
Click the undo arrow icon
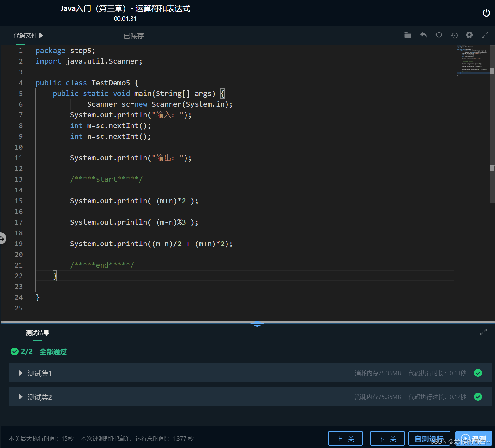pyautogui.click(x=423, y=35)
